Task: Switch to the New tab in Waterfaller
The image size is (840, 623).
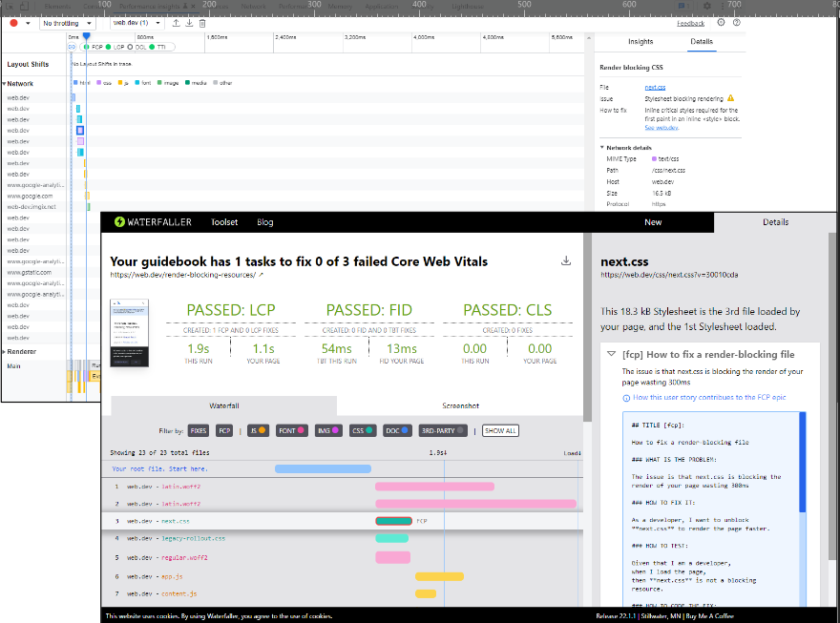Action: [x=653, y=222]
